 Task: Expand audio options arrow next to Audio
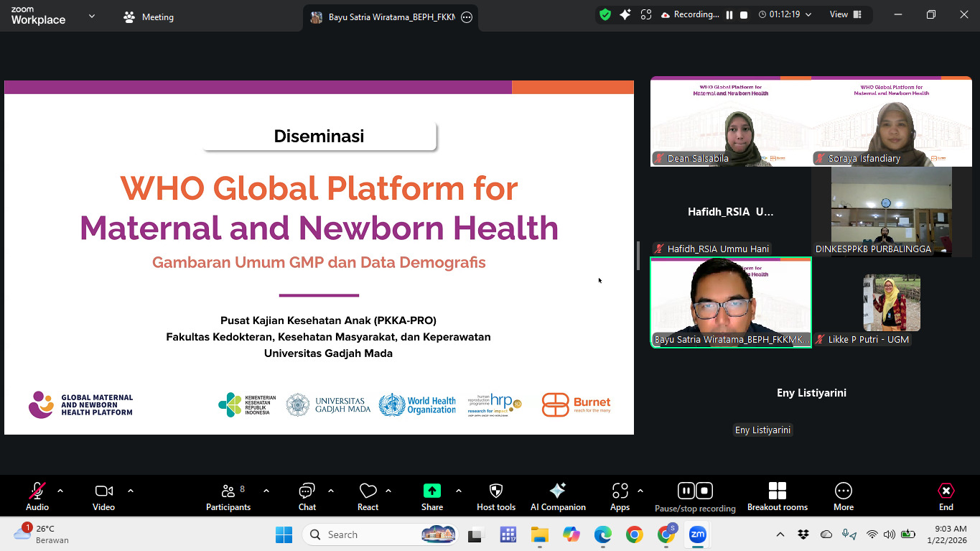tap(60, 491)
